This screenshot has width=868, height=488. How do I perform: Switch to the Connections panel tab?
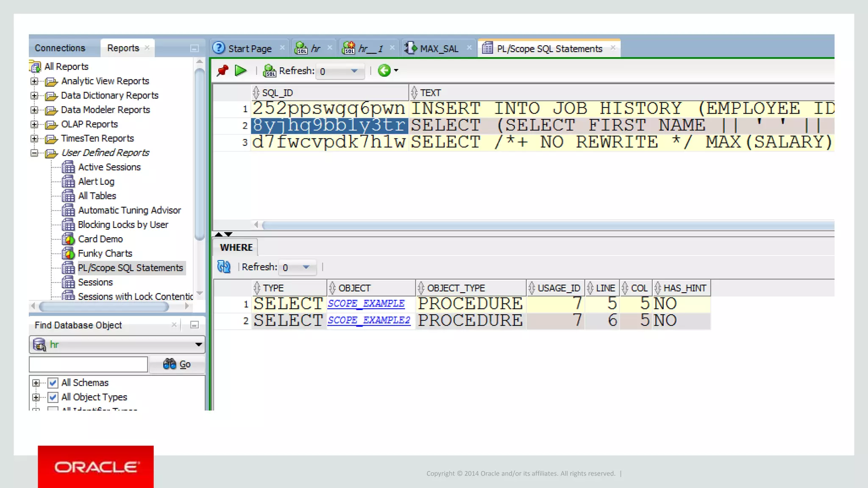click(x=60, y=48)
